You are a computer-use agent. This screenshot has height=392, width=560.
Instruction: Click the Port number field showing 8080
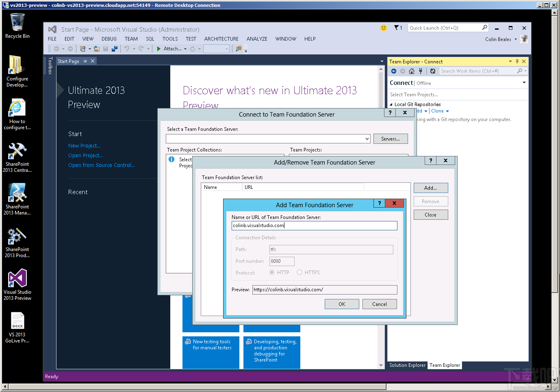282,261
